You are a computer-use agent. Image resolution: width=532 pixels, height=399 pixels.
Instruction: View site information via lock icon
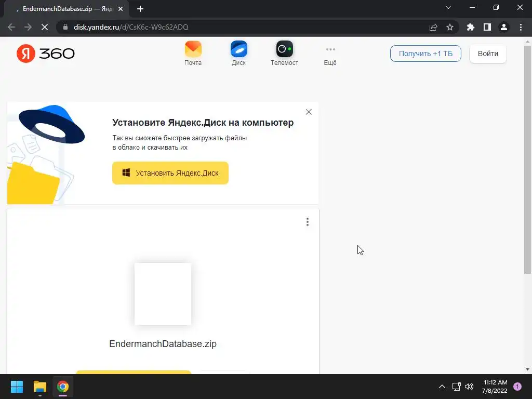[65, 27]
